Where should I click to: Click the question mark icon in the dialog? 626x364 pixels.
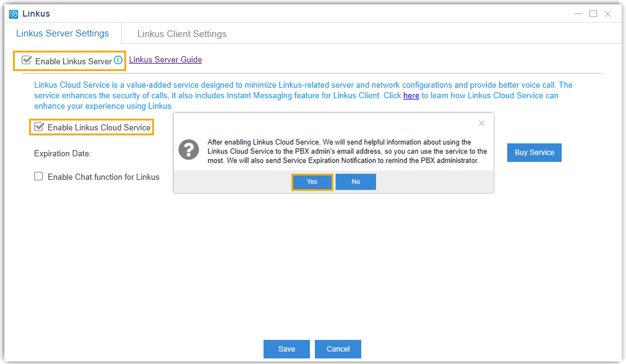(x=189, y=150)
